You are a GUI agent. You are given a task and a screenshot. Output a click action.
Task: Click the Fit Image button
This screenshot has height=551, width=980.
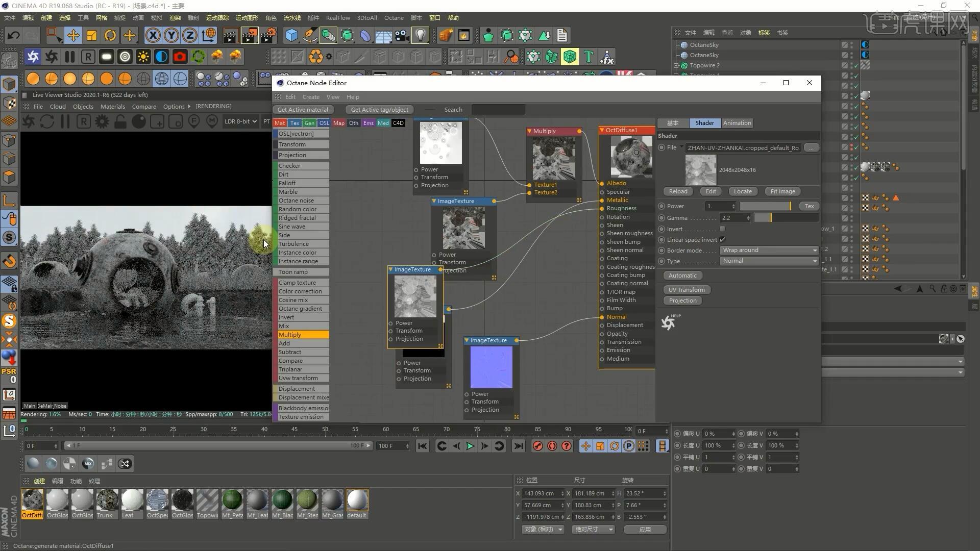coord(782,191)
